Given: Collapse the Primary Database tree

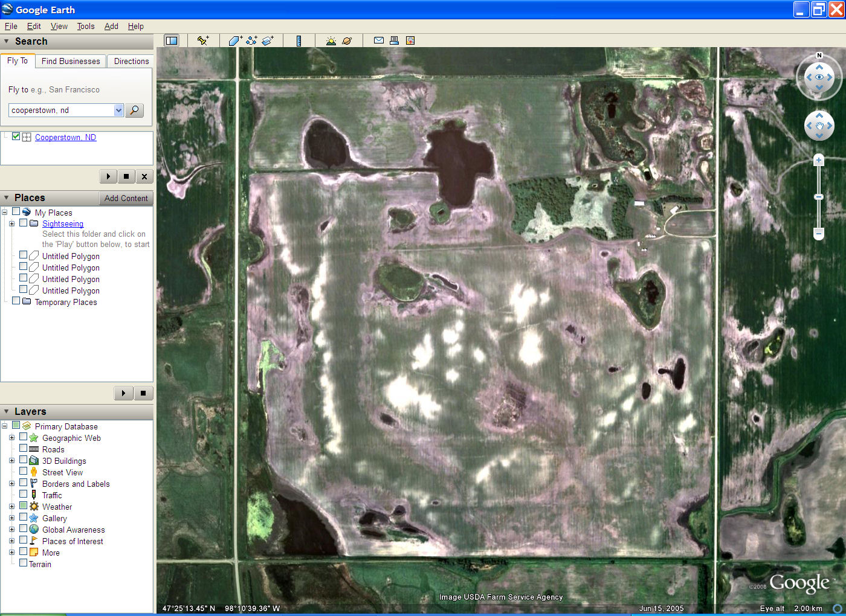Looking at the screenshot, I should click(4, 426).
